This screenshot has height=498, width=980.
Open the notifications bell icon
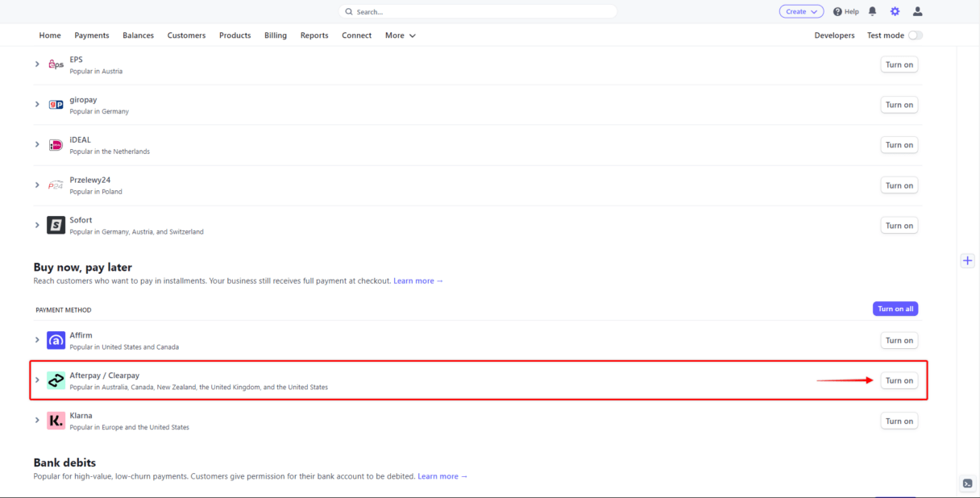click(872, 11)
